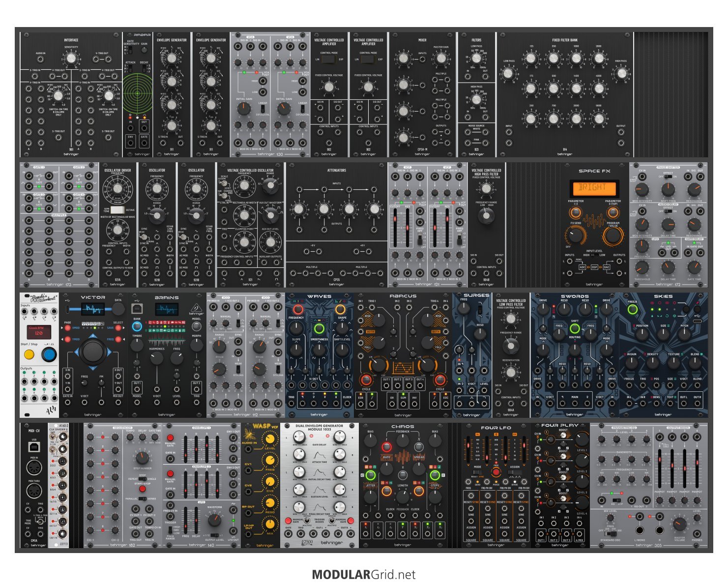Click the "FIXED FILTER BANK" title text
The width and height of the screenshot is (728, 585).
565,40
